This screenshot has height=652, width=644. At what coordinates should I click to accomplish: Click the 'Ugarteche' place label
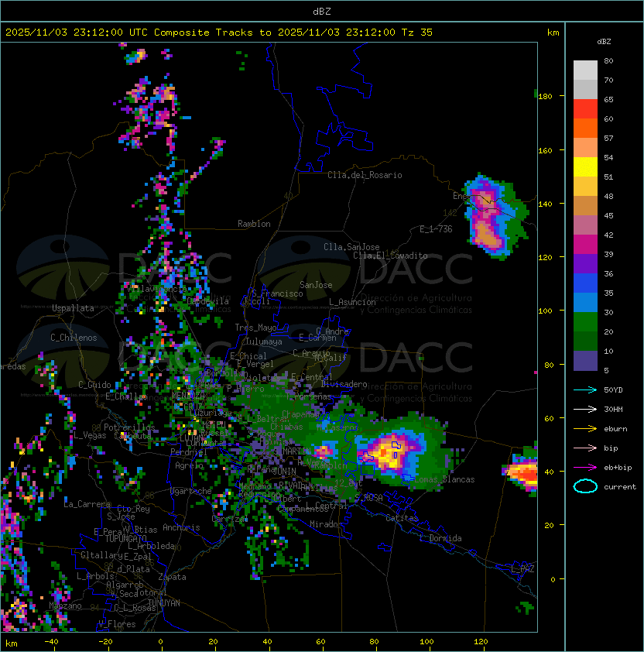191,491
